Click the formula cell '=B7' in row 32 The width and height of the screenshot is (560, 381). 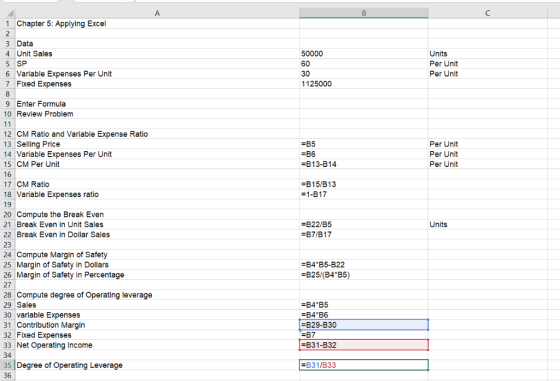364,335
